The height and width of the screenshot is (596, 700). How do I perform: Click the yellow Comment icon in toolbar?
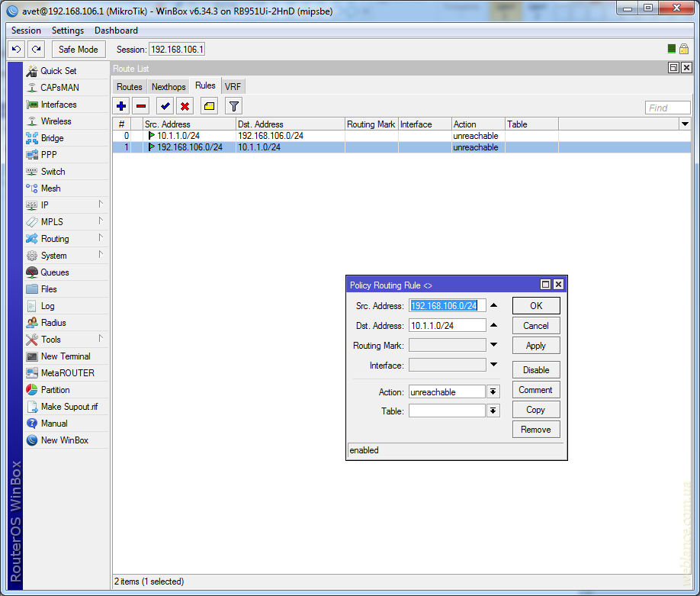209,106
